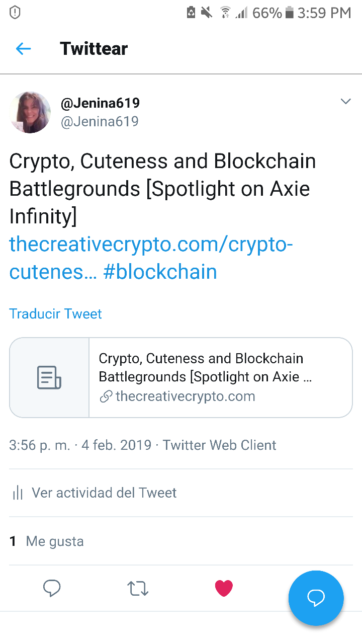
Task: Tap the thecreativecrypto.com domain in card
Action: pyautogui.click(x=185, y=396)
